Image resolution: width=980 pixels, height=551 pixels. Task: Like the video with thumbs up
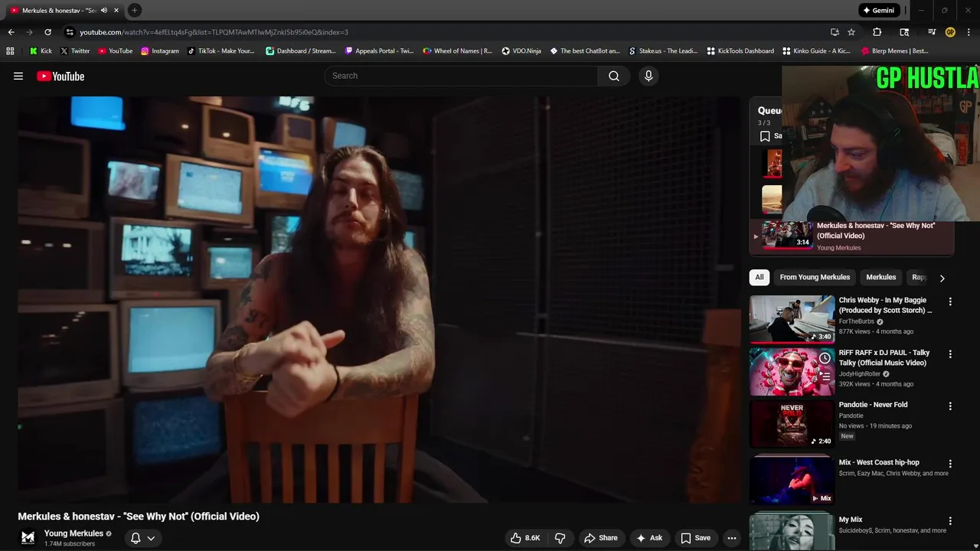pyautogui.click(x=527, y=538)
